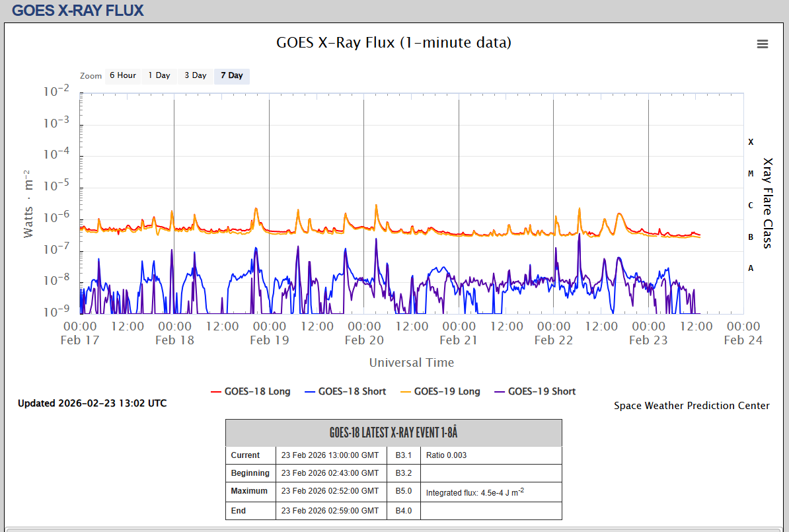Toggle GOES-19 Long series in legend
This screenshot has height=532, width=789.
440,391
